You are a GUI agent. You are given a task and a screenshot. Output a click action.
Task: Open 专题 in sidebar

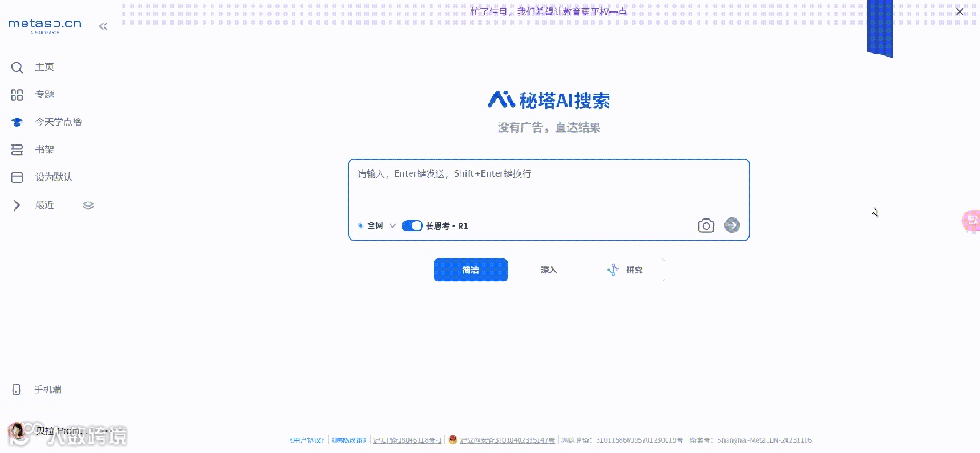45,94
